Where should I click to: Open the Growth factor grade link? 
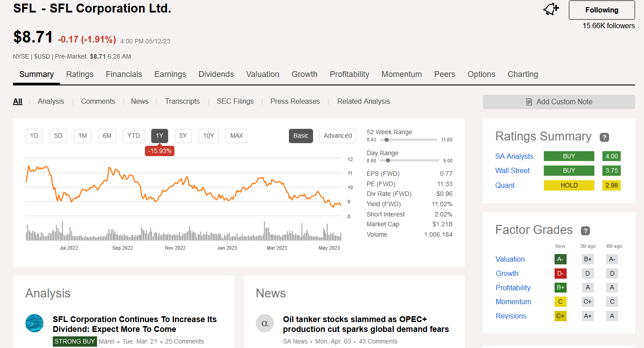(x=507, y=274)
